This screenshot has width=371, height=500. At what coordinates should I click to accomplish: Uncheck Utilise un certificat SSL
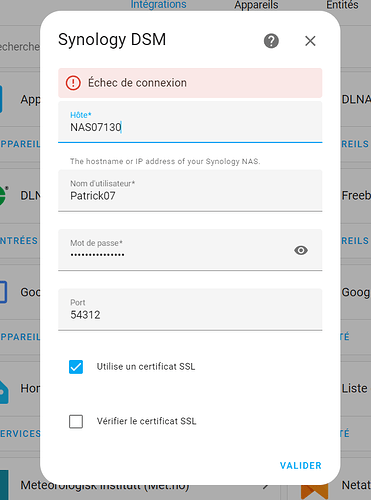(x=76, y=367)
